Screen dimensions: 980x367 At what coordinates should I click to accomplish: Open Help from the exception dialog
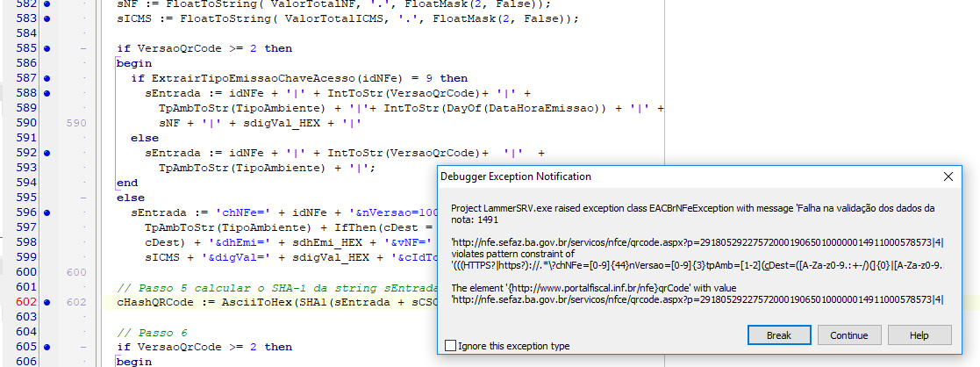tap(919, 335)
